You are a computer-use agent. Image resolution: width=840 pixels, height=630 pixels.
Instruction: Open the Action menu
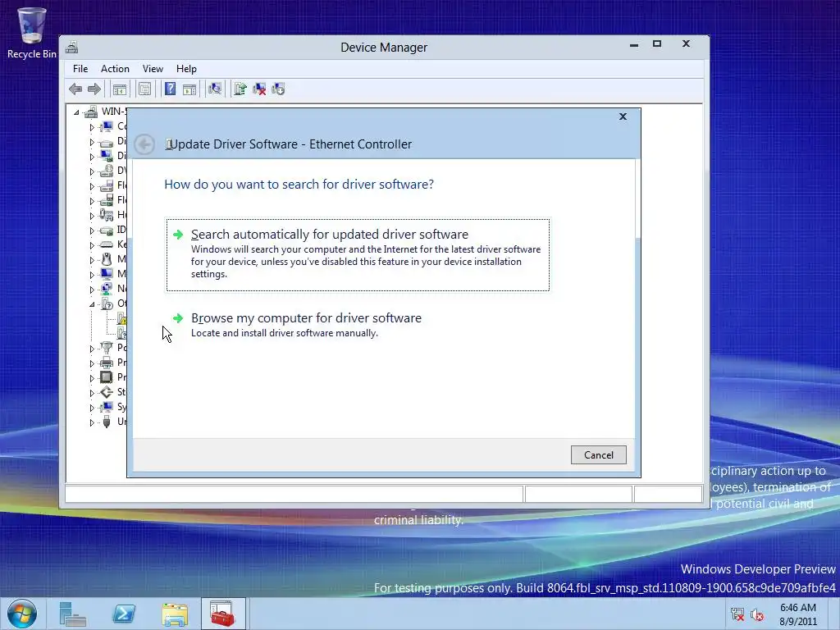[x=115, y=69]
